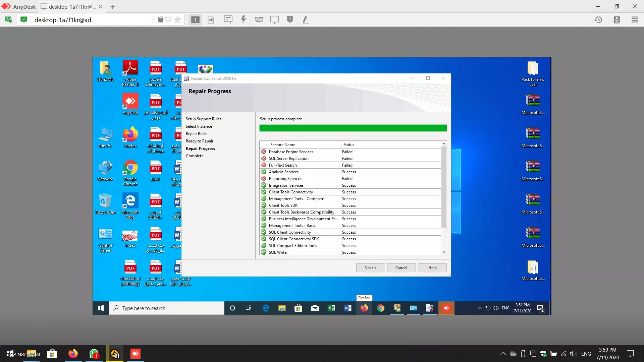The width and height of the screenshot is (644, 362).
Task: Select Integration Services row
Action: tap(350, 185)
